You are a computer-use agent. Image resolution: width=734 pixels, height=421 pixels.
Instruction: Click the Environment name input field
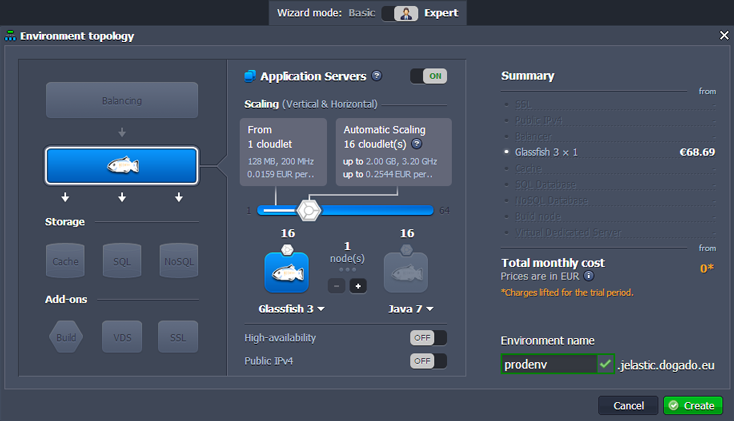pos(548,365)
